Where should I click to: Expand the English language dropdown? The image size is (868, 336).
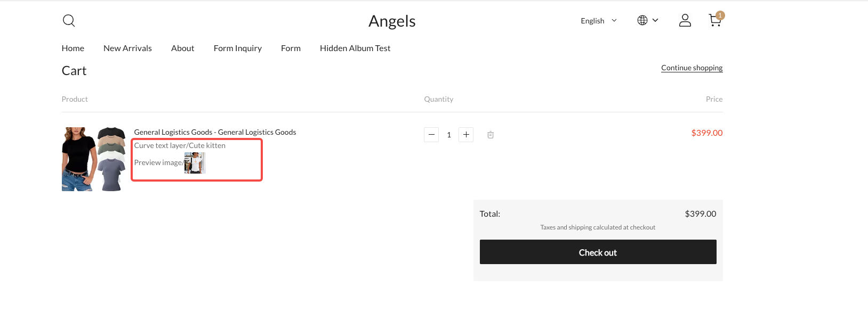pyautogui.click(x=599, y=21)
